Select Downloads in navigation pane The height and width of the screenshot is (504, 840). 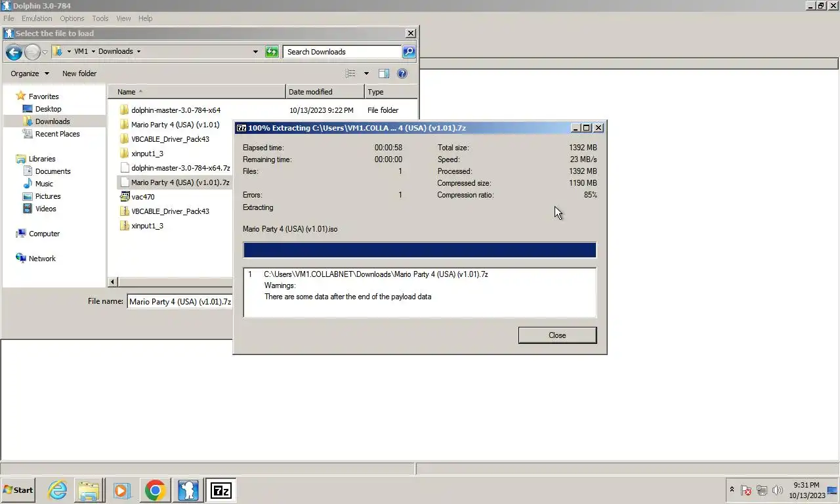(52, 121)
